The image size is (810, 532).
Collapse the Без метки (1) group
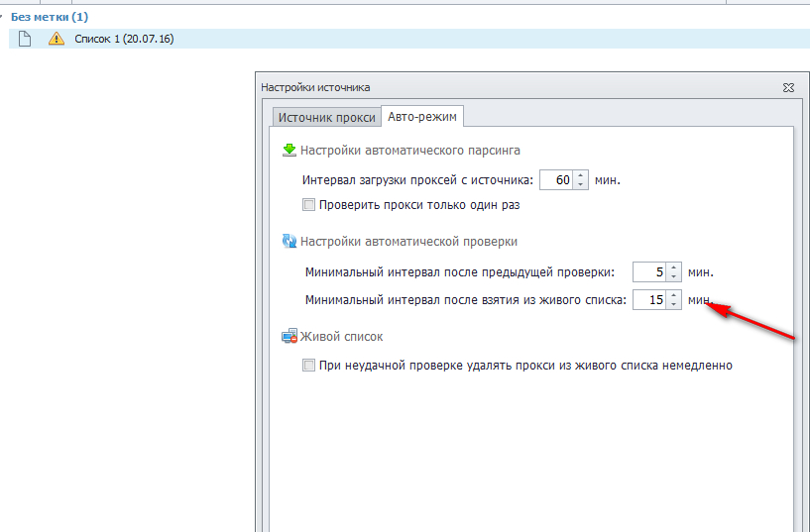[2, 17]
